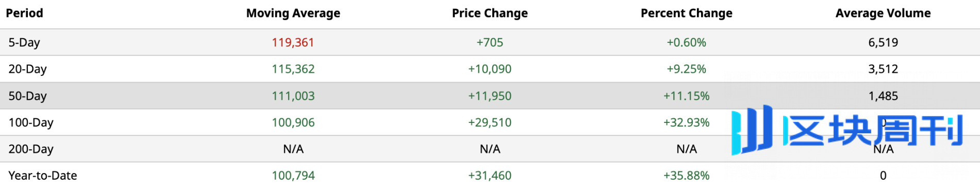Image resolution: width=980 pixels, height=188 pixels.
Task: Select the 5-Day period row label
Action: coord(24,42)
